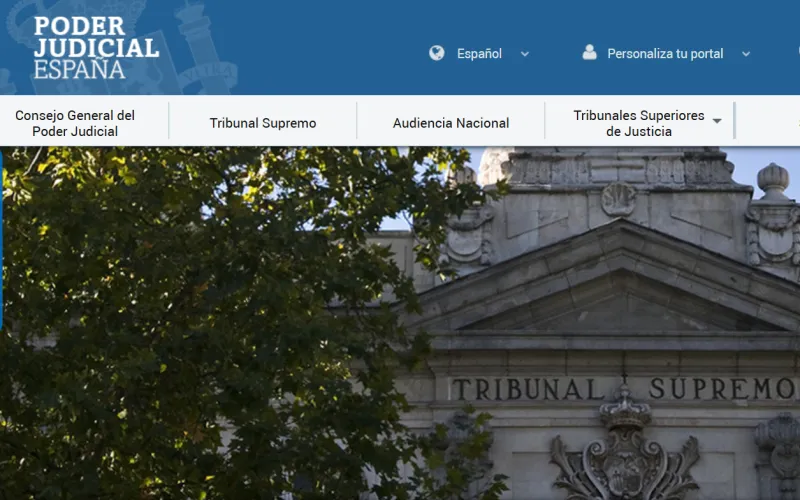
Task: Open Tribunales Superiores de Justicia menu
Action: click(639, 123)
